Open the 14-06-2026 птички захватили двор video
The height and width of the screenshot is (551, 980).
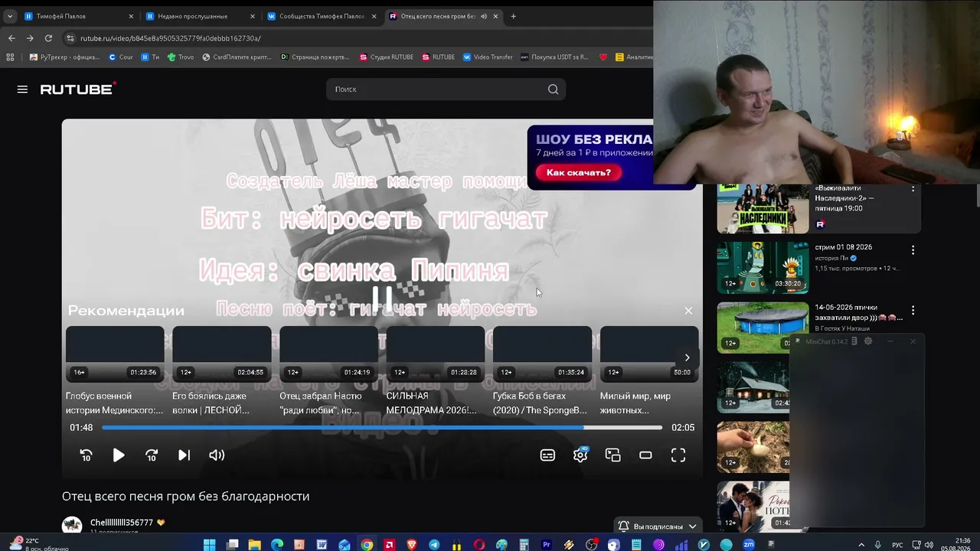pyautogui.click(x=763, y=328)
